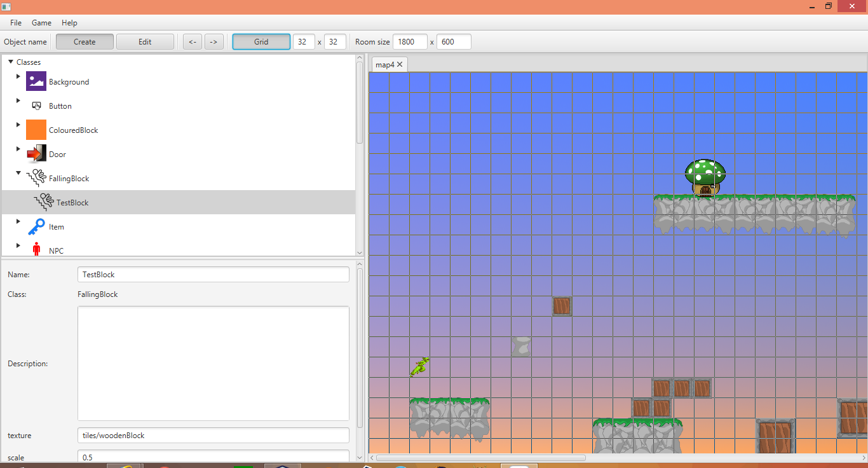Select the NPC figure icon
Viewport: 868px width, 468px height.
37,249
